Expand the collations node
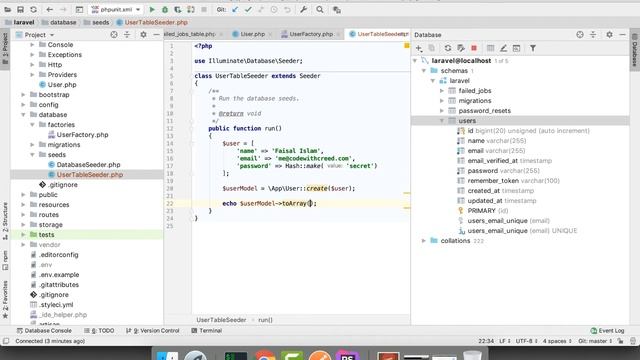The width and height of the screenshot is (640, 360). pyautogui.click(x=424, y=241)
